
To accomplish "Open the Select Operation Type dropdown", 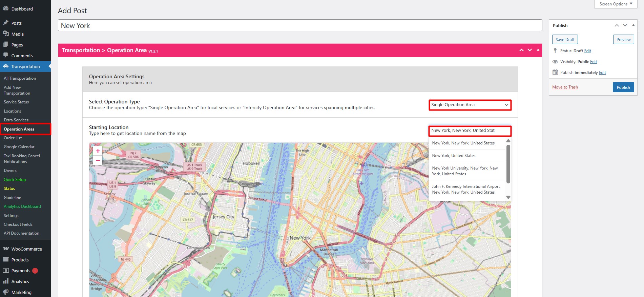I will 470,105.
